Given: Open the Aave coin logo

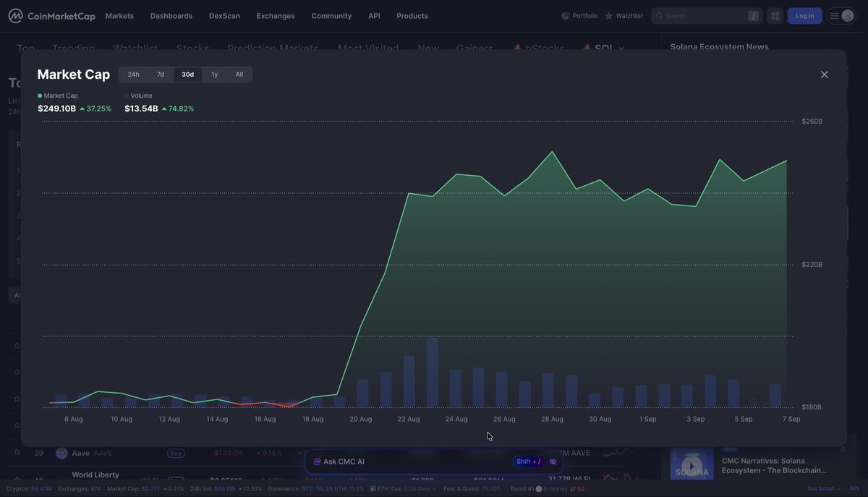Looking at the screenshot, I should tap(61, 453).
